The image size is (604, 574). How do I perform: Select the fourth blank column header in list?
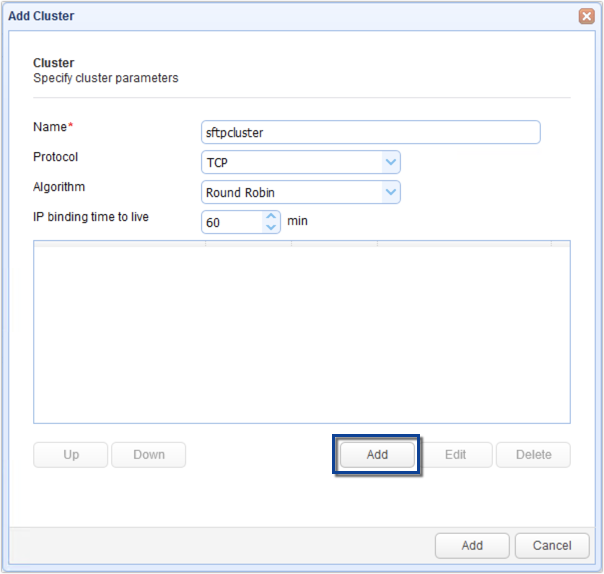click(464, 243)
